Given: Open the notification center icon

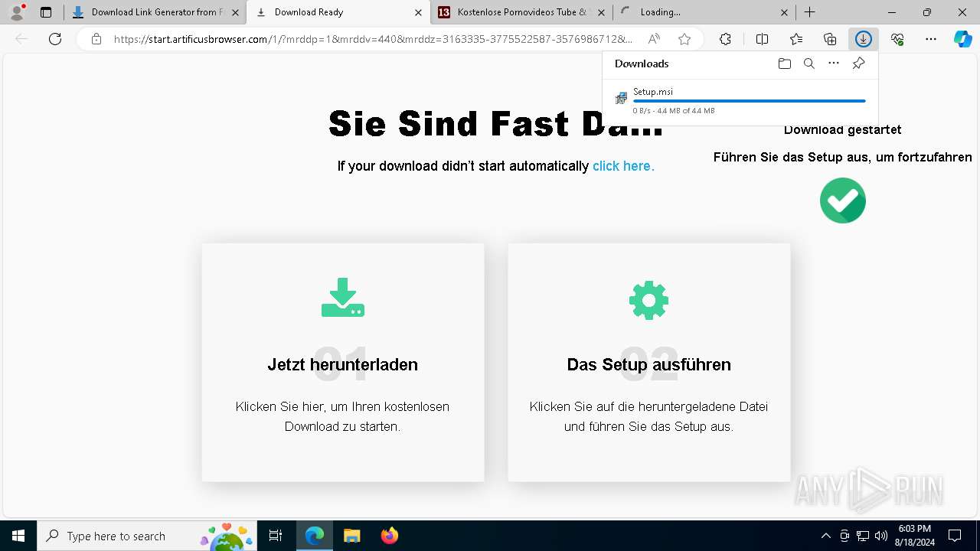Looking at the screenshot, I should coord(955,536).
